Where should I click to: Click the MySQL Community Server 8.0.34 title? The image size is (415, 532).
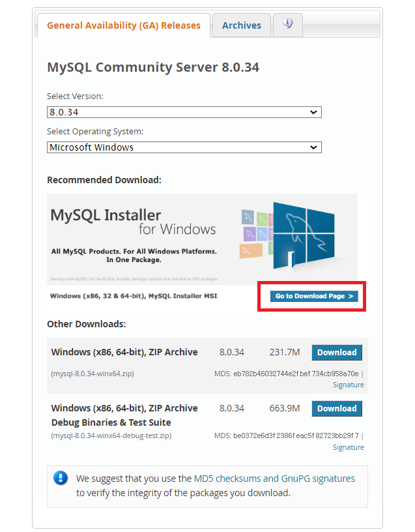tap(153, 67)
